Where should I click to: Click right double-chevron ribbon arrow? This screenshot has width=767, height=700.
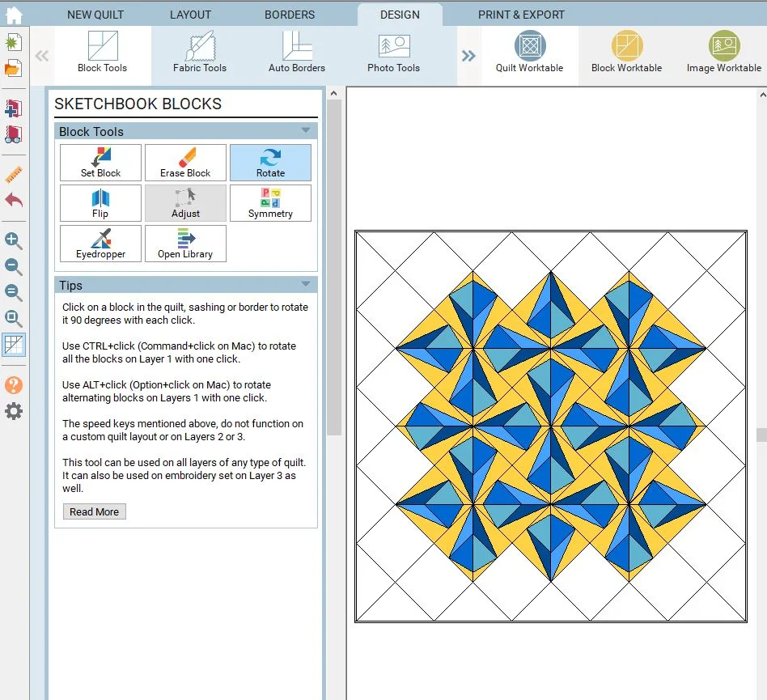pyautogui.click(x=468, y=56)
